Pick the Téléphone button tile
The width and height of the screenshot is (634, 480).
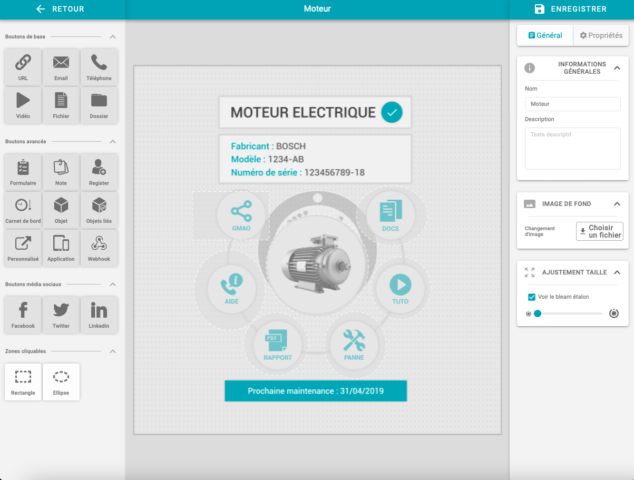pos(99,66)
